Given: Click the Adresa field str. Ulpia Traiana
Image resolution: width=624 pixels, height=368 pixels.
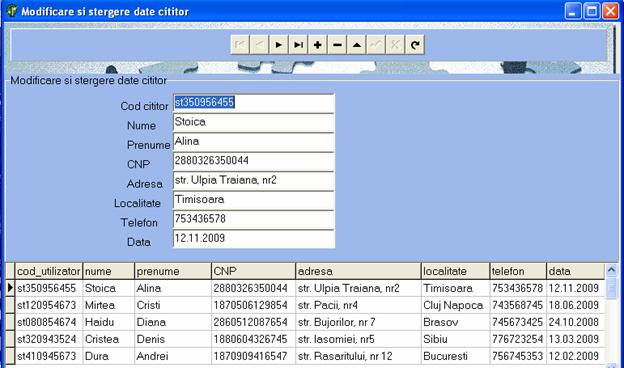Looking at the screenshot, I should [x=254, y=181].
